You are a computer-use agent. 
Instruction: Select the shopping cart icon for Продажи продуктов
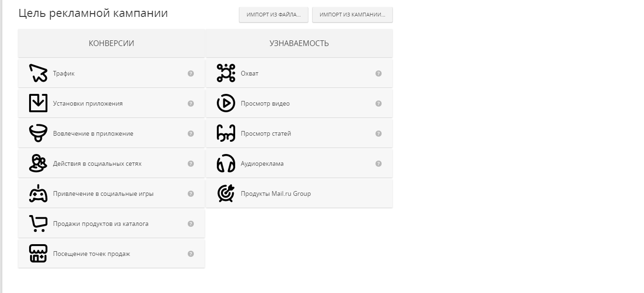coord(38,224)
